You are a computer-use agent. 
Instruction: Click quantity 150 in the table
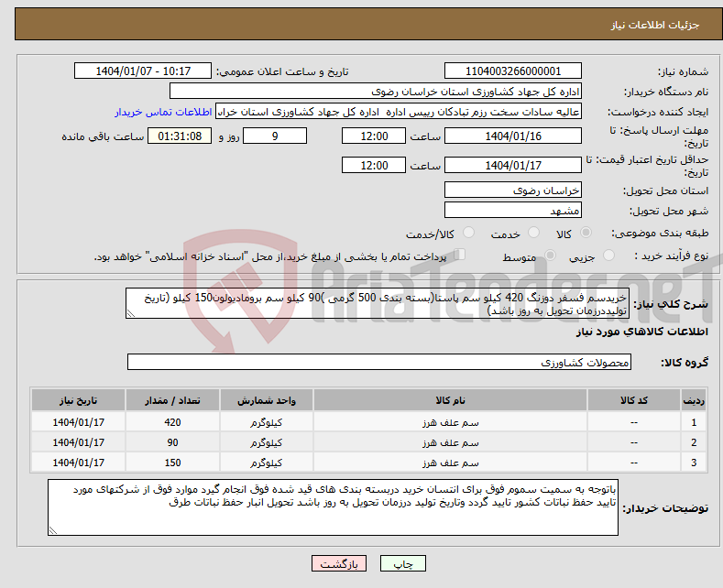point(172,463)
